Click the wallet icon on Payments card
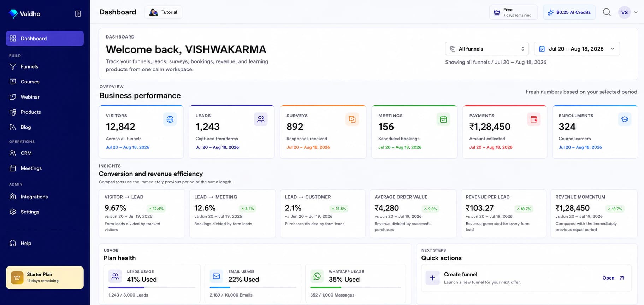644x305 pixels. [534, 119]
